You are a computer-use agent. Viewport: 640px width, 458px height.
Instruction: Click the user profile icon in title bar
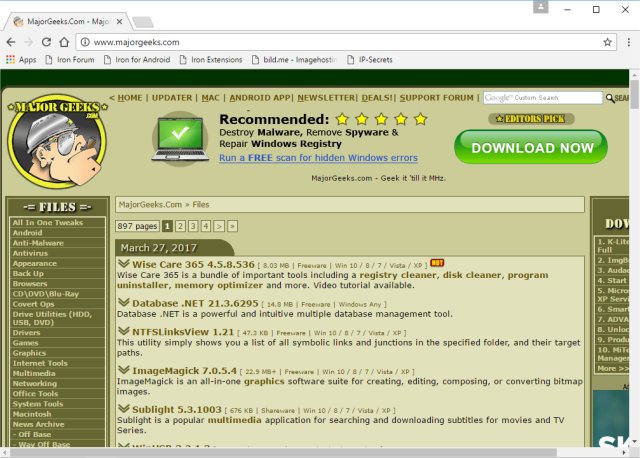(x=540, y=7)
